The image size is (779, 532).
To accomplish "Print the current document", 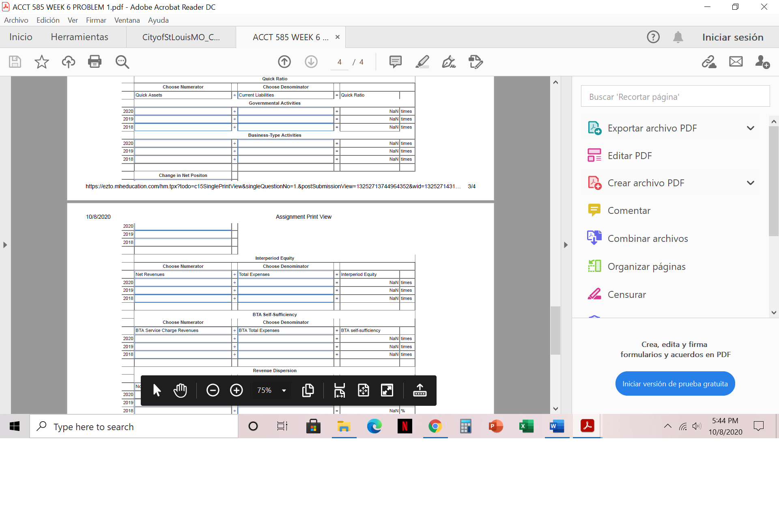I will pyautogui.click(x=95, y=62).
